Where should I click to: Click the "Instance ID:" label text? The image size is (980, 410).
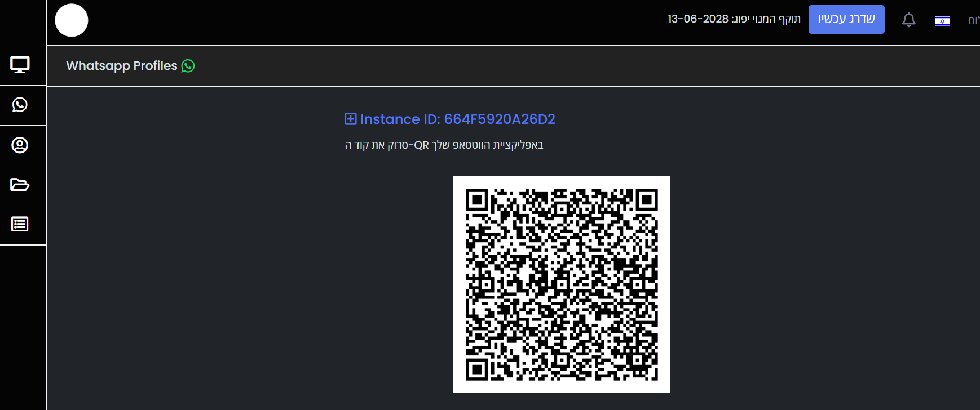tap(400, 119)
